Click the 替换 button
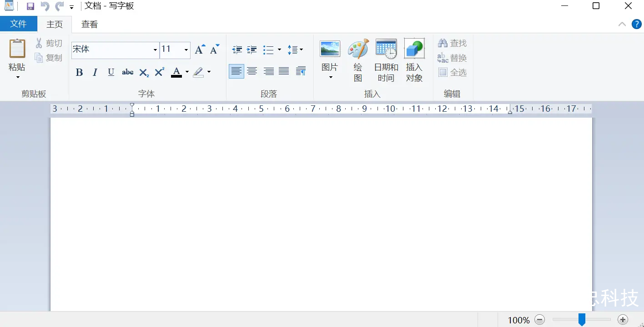 (453, 58)
